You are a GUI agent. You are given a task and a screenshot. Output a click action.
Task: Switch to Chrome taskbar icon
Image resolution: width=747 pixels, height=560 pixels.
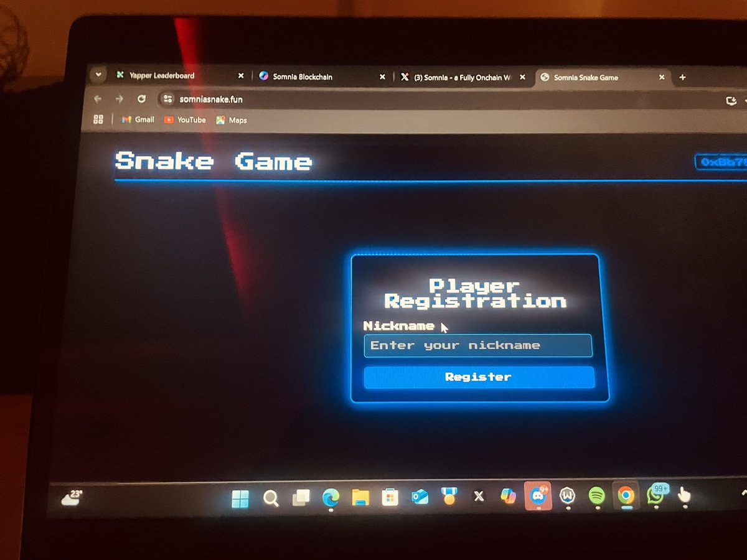coord(626,495)
